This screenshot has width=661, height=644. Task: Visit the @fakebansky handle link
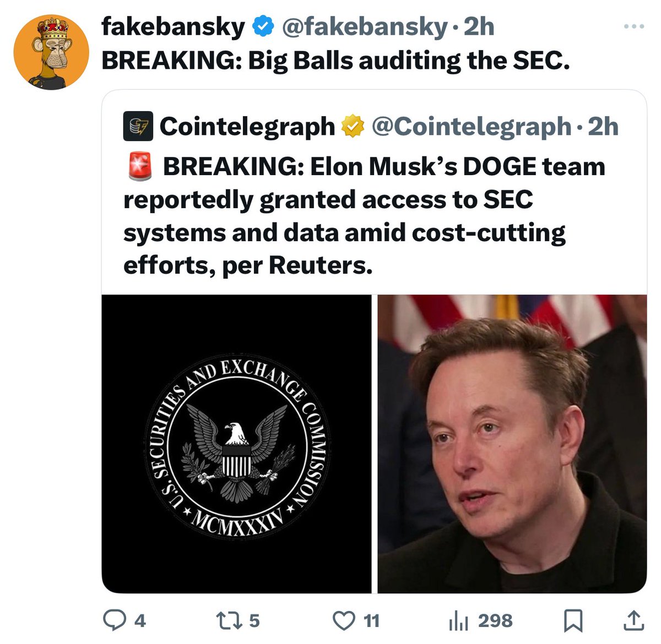coord(364,26)
